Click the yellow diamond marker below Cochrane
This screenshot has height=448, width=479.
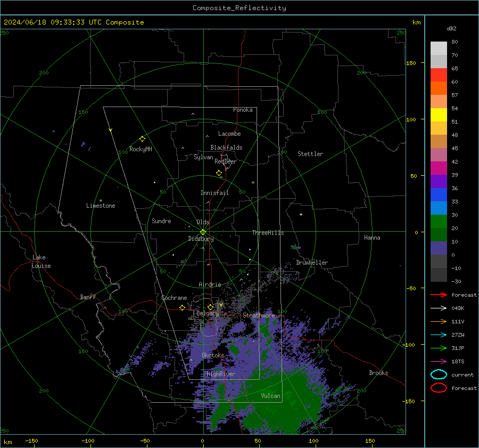tap(182, 307)
